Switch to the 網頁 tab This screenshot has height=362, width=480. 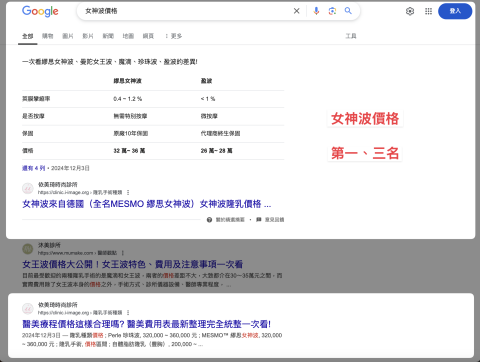click(148, 36)
